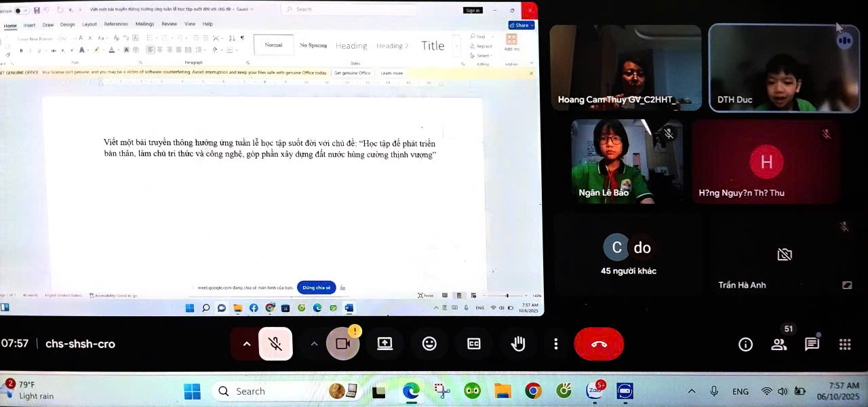Raise hand in the meeting
The width and height of the screenshot is (868, 407).
518,344
